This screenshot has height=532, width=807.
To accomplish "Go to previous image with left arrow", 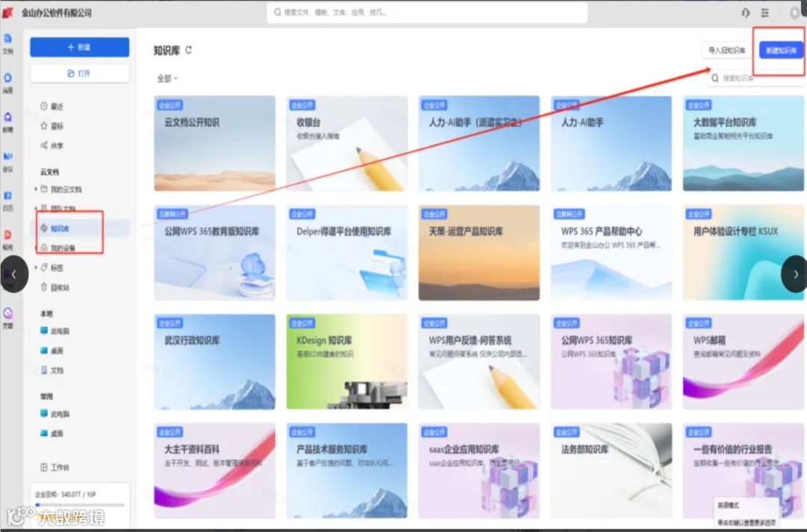I will (14, 274).
